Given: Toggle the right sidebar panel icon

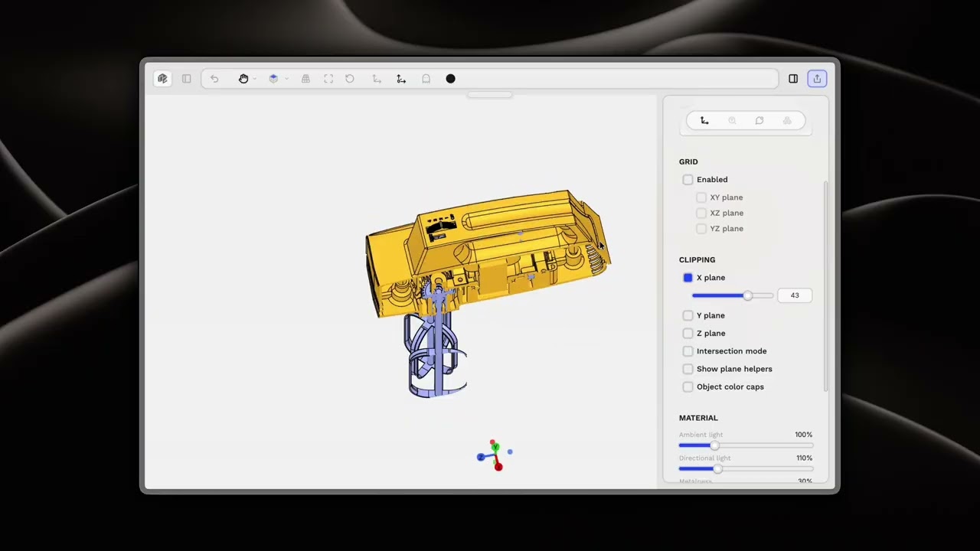Looking at the screenshot, I should [793, 79].
